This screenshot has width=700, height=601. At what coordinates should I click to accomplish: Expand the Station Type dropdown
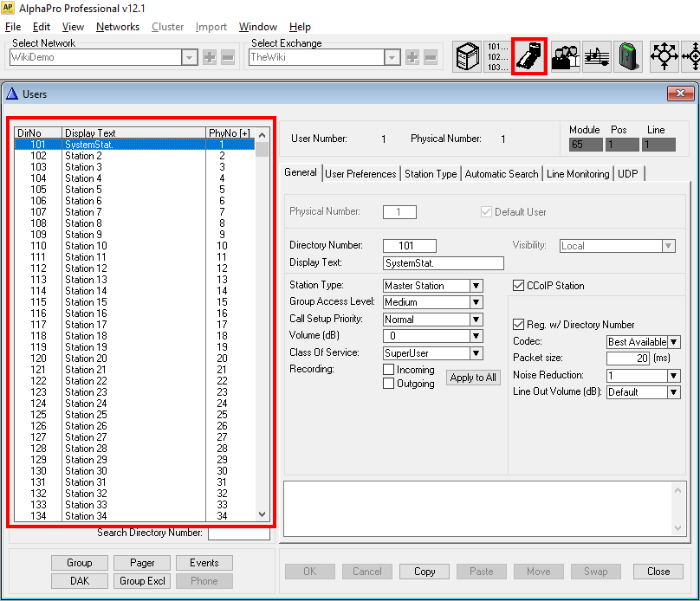[x=476, y=286]
